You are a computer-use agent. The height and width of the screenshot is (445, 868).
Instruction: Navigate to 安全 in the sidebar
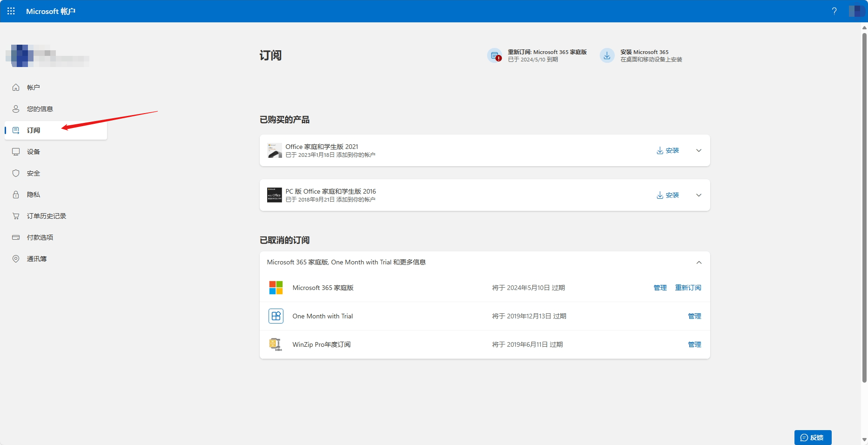(x=56, y=173)
